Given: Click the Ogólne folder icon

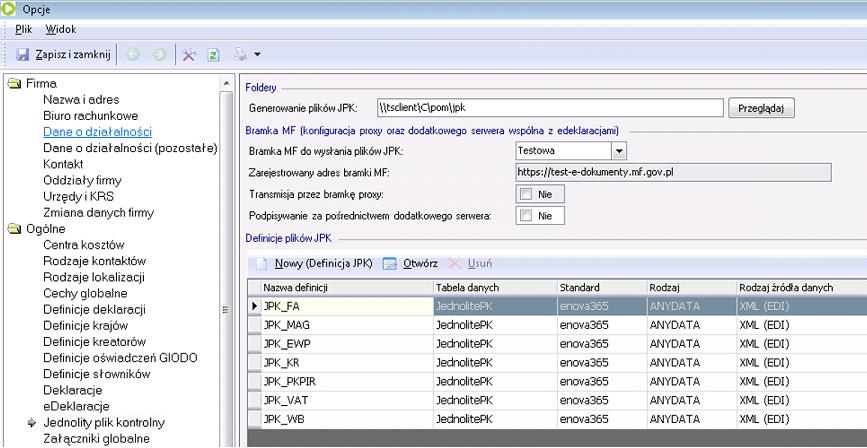Looking at the screenshot, I should [x=14, y=229].
